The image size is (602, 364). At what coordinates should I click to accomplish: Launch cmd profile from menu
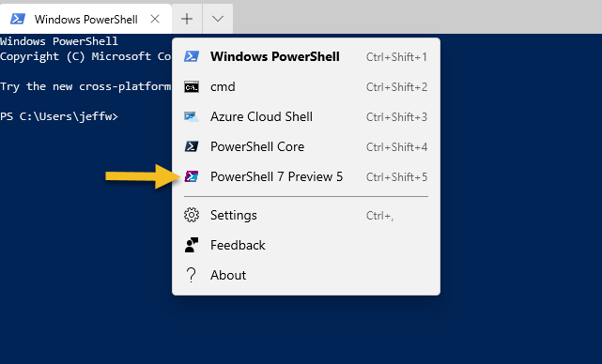pyautogui.click(x=306, y=87)
